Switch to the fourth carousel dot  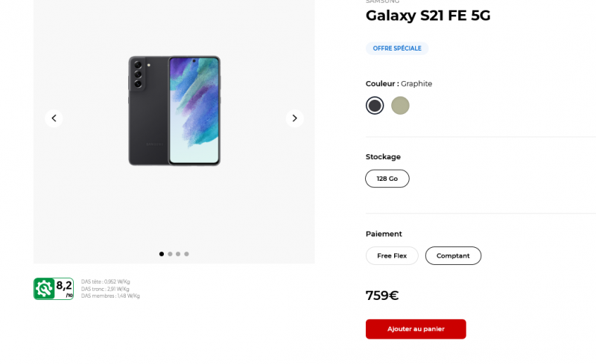pyautogui.click(x=186, y=254)
